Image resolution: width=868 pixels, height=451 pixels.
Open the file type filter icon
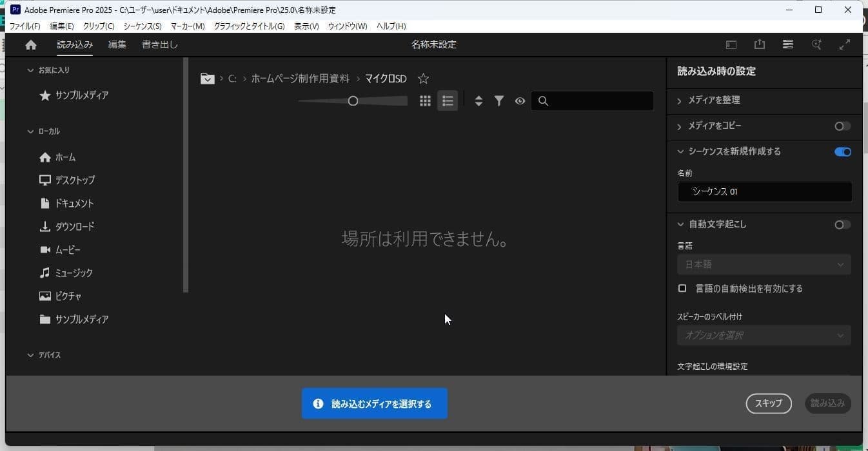tap(499, 101)
